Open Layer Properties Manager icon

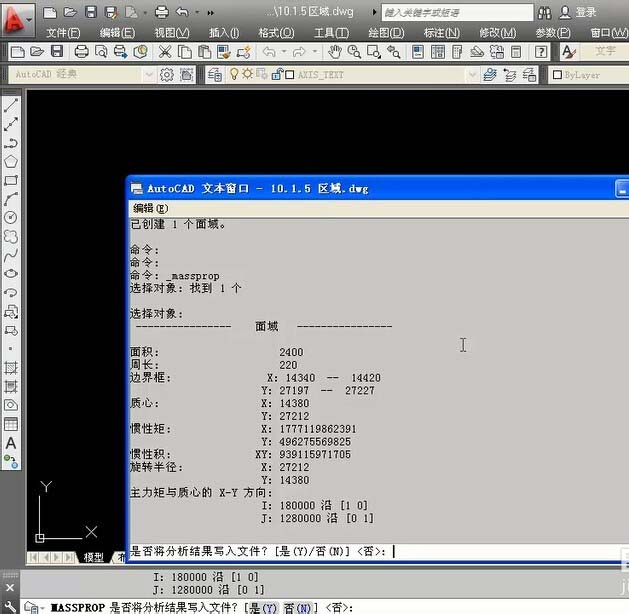point(215,75)
